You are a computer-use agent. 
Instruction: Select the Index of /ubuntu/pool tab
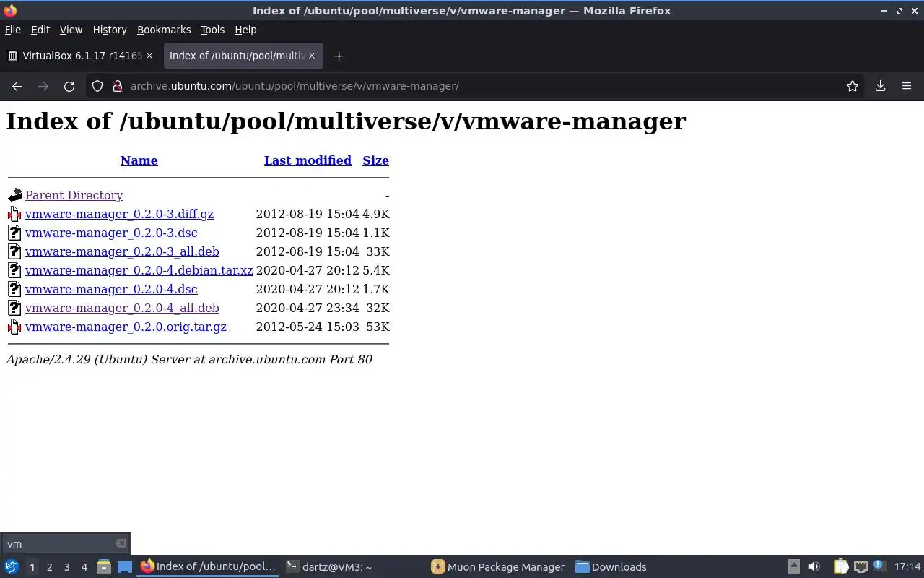[x=243, y=56]
